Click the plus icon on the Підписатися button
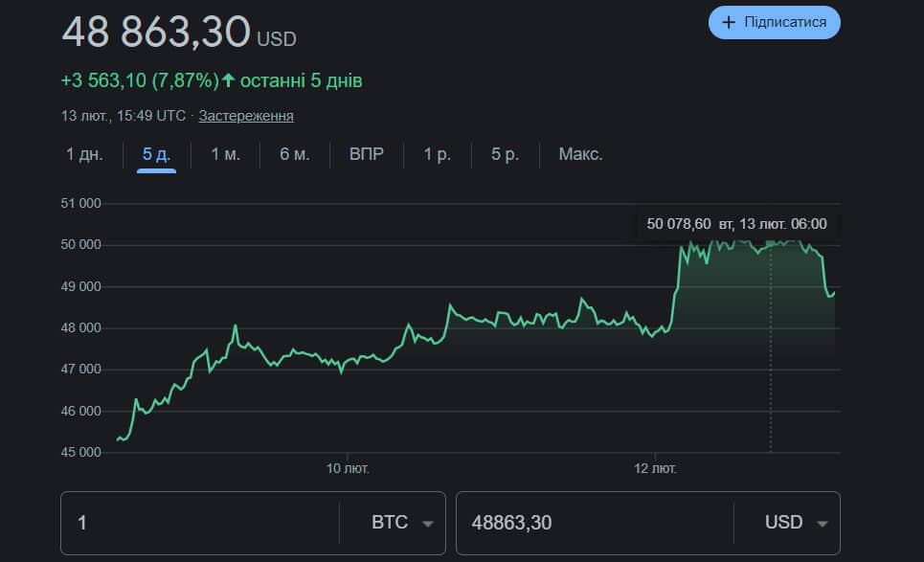 click(729, 22)
